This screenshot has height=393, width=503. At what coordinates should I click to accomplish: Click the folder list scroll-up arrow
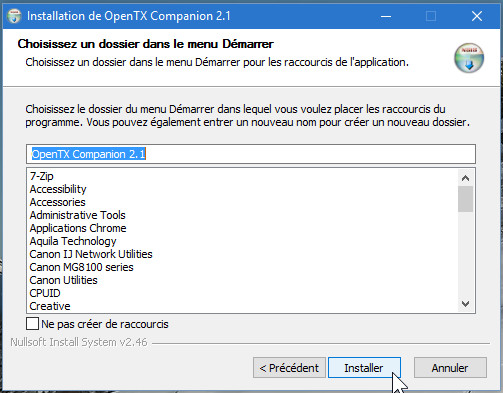click(465, 178)
